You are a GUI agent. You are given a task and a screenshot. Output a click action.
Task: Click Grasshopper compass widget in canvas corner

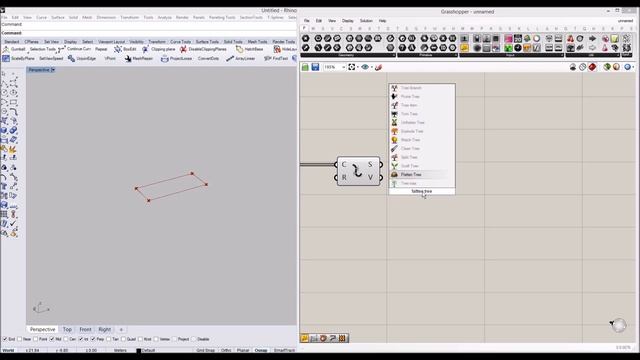619,325
